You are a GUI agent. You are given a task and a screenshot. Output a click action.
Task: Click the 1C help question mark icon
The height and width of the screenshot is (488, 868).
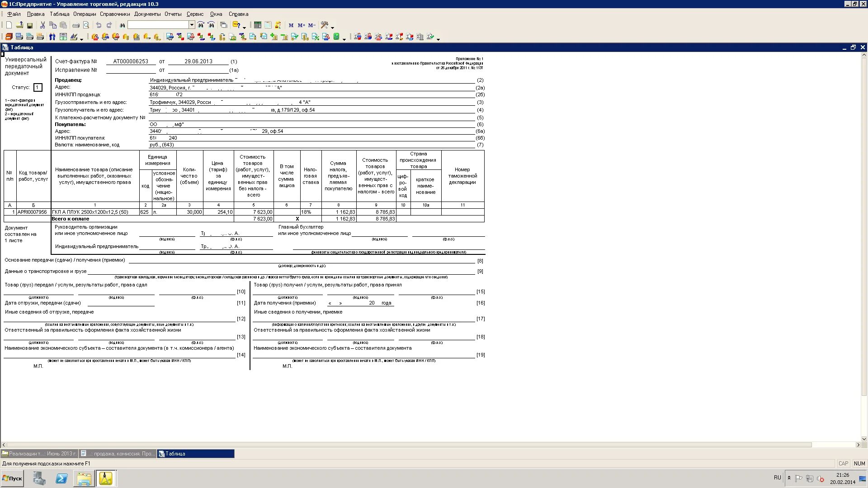(236, 25)
